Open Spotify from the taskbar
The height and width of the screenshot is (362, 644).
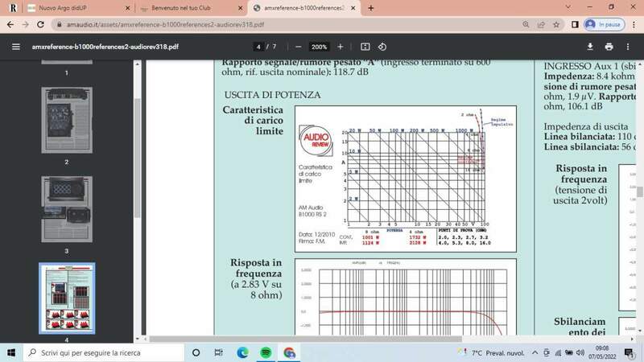click(266, 352)
